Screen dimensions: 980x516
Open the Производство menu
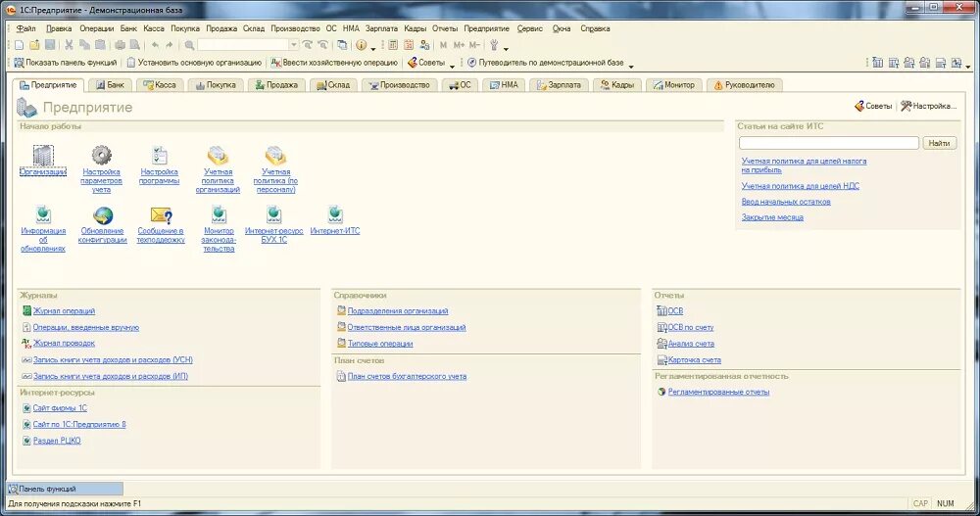(x=295, y=28)
